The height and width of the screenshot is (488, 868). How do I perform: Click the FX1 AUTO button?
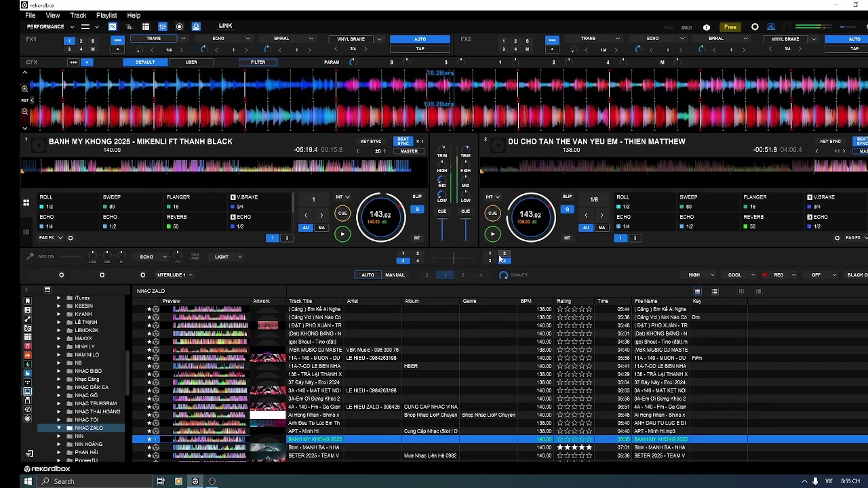pyautogui.click(x=420, y=39)
